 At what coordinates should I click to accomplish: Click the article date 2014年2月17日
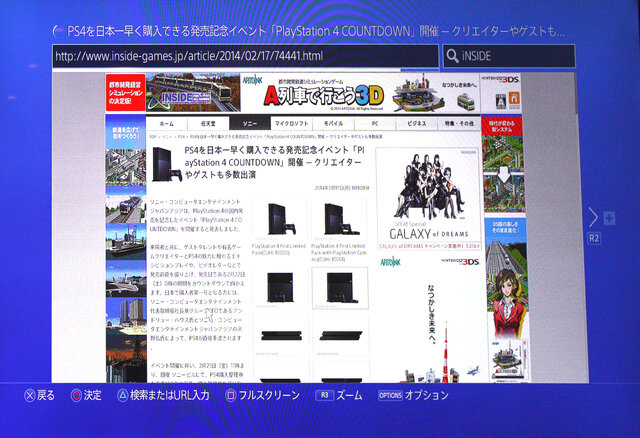[342, 188]
